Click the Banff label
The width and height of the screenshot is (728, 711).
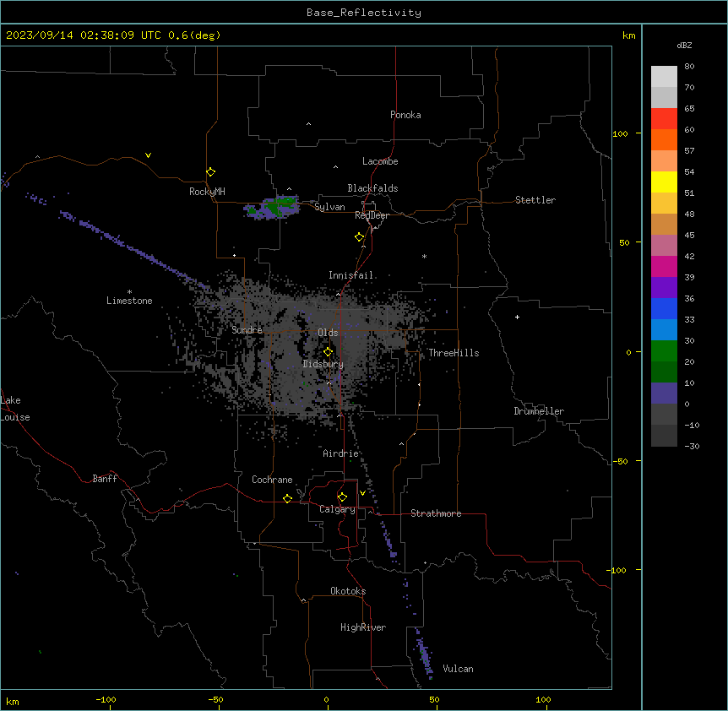pyautogui.click(x=105, y=479)
